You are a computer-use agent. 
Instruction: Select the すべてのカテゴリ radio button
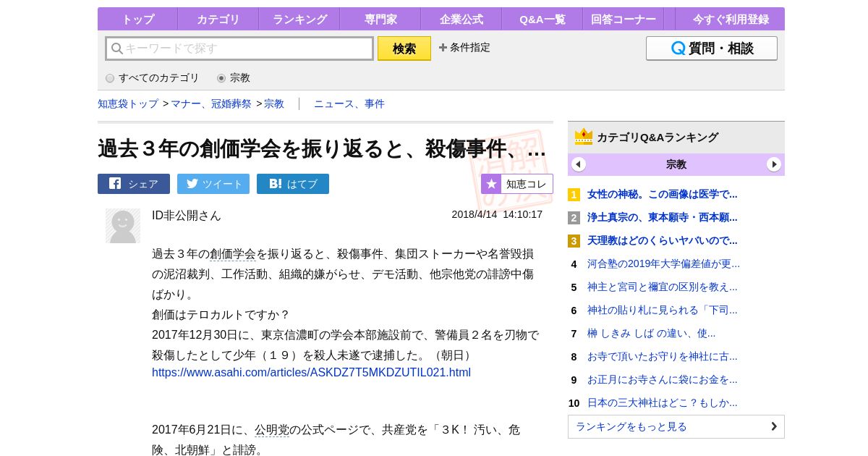(x=110, y=78)
